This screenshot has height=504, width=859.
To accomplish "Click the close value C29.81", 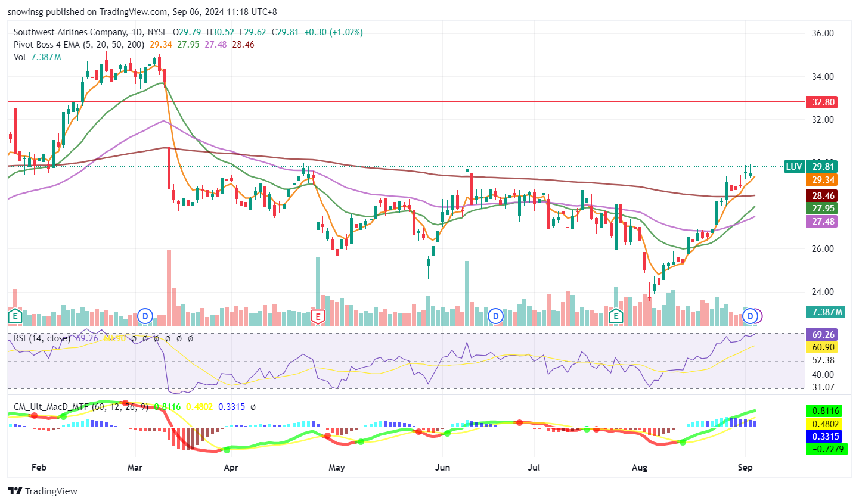I will point(286,32).
